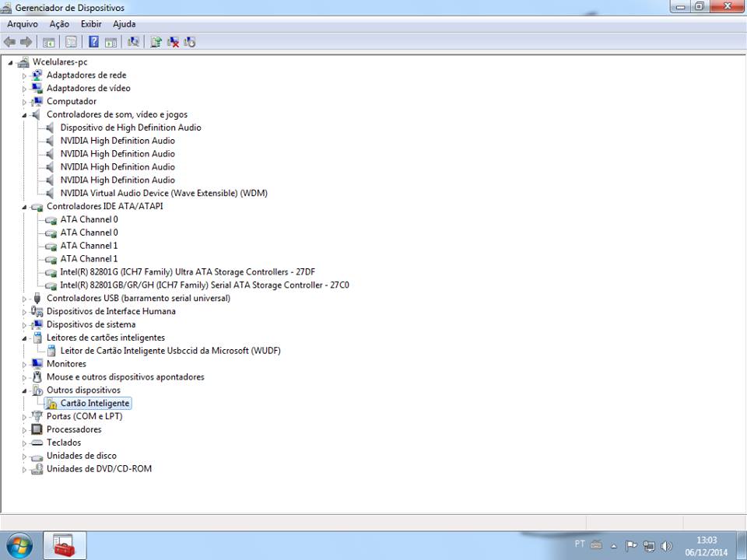Collapse Leitores de cartões inteligentes node
The height and width of the screenshot is (560, 747).
24,338
